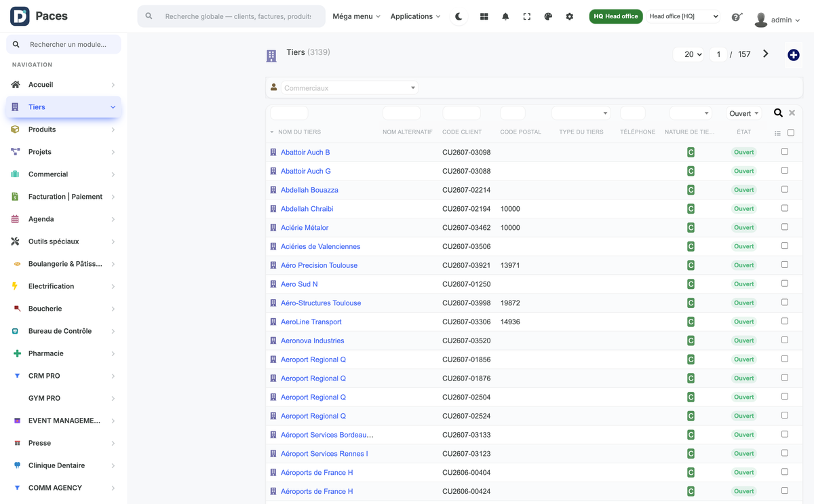814x504 pixels.
Task: Sort by Nom du tiers column header
Action: pos(299,132)
